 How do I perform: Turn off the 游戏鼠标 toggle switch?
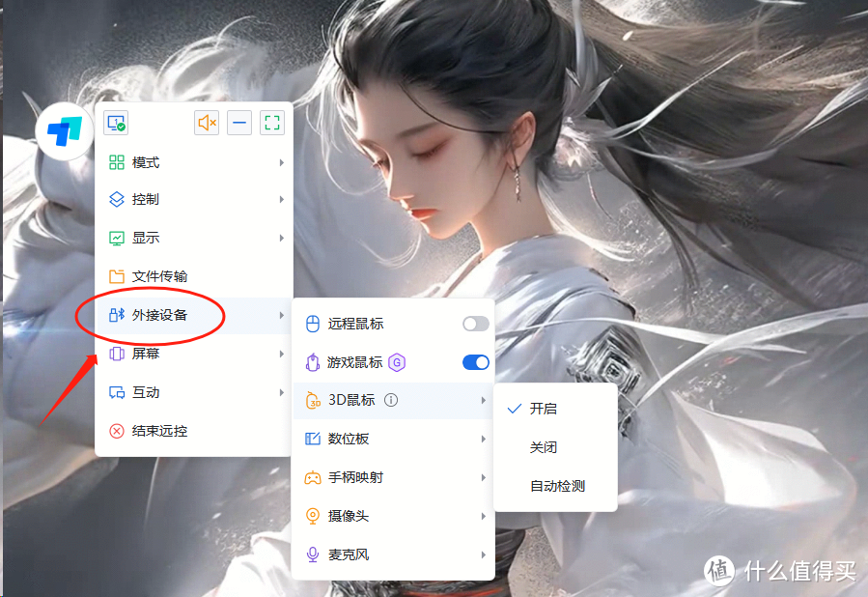pos(476,362)
